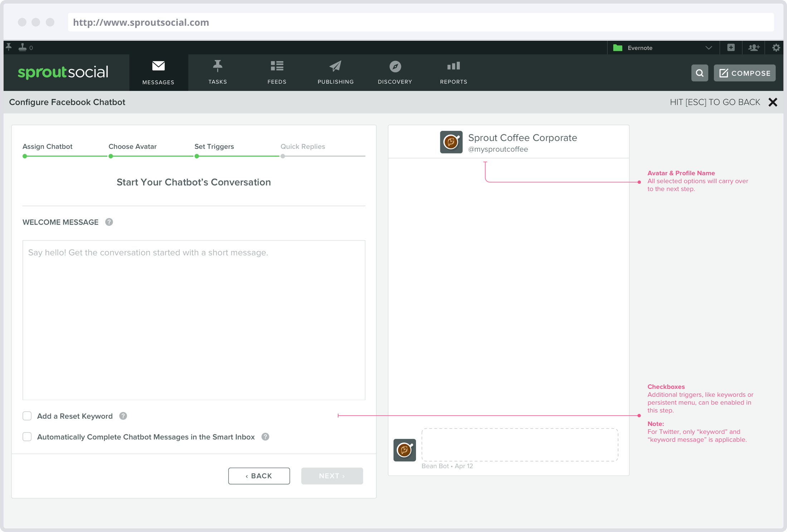787x532 pixels.
Task: Click the Next button
Action: [332, 476]
